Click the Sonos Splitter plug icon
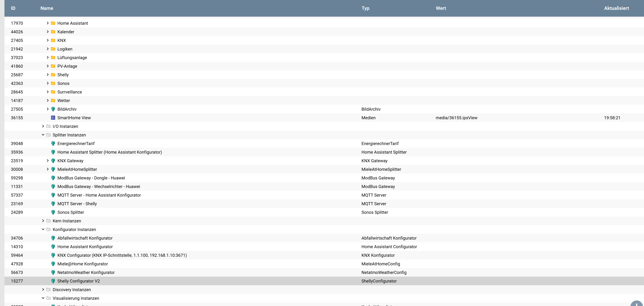The image size is (644, 306). 53,212
